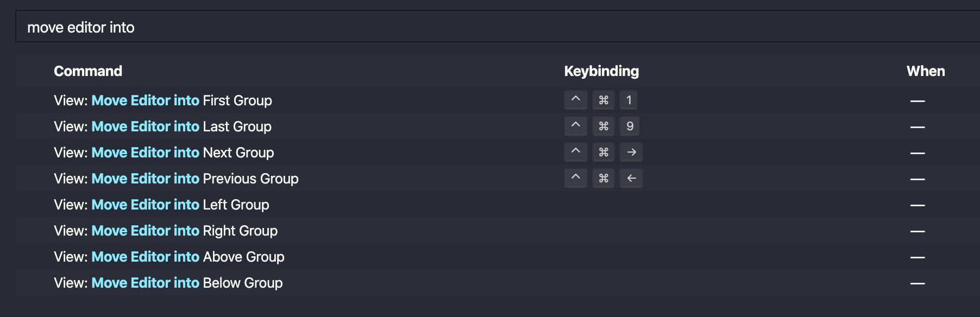Click the When column header
The height and width of the screenshot is (317, 980).
(925, 71)
